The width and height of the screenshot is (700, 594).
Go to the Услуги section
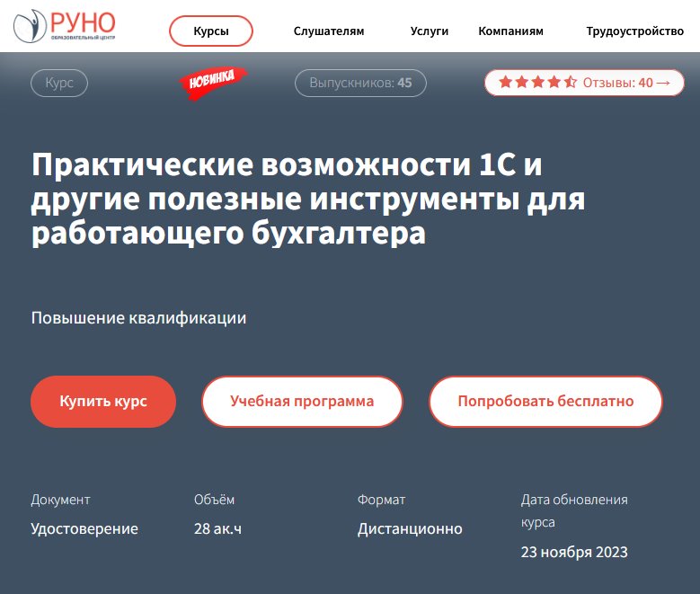(x=430, y=31)
